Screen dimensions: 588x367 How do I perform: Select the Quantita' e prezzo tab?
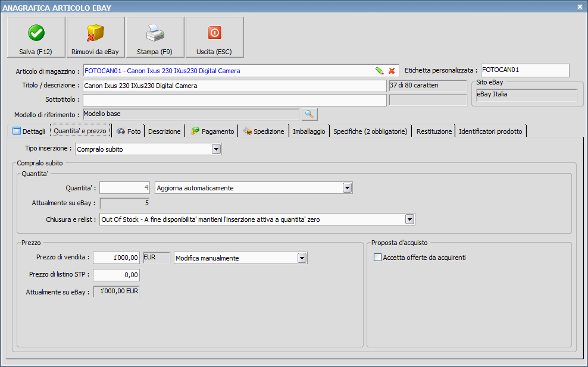pyautogui.click(x=80, y=131)
